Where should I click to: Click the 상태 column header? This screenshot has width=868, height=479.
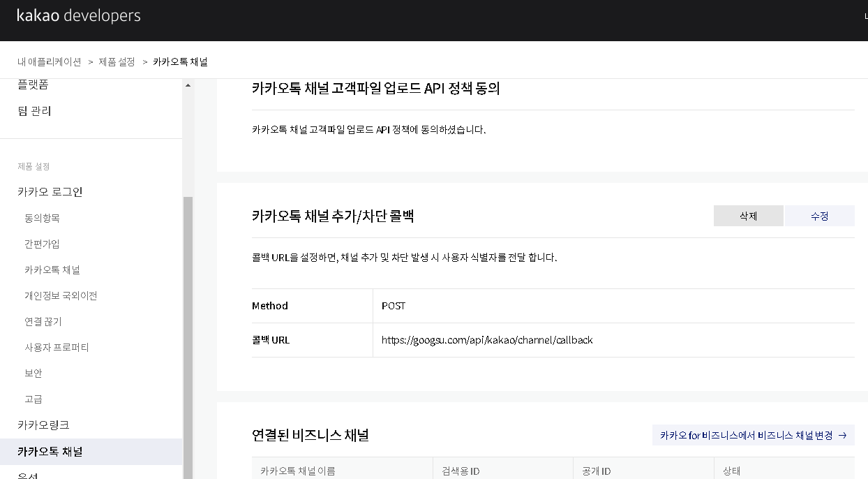731,471
